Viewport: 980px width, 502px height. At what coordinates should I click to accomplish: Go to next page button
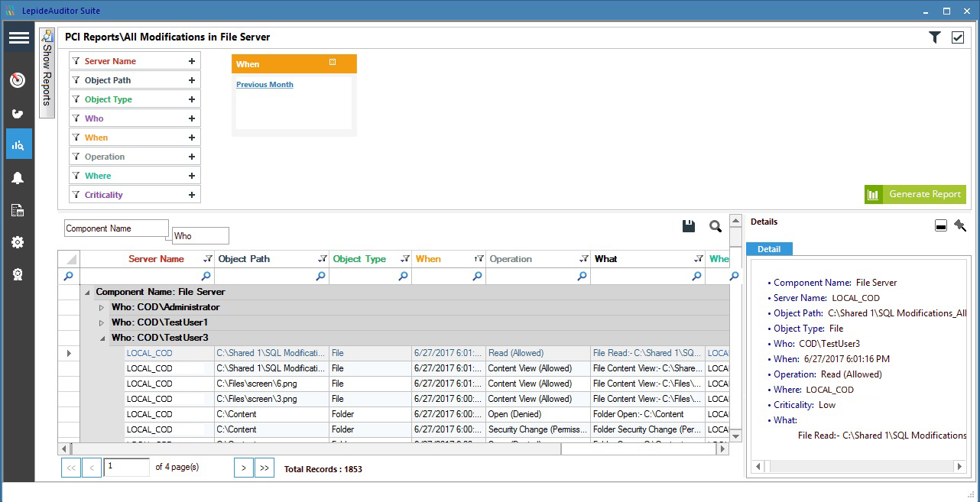244,468
